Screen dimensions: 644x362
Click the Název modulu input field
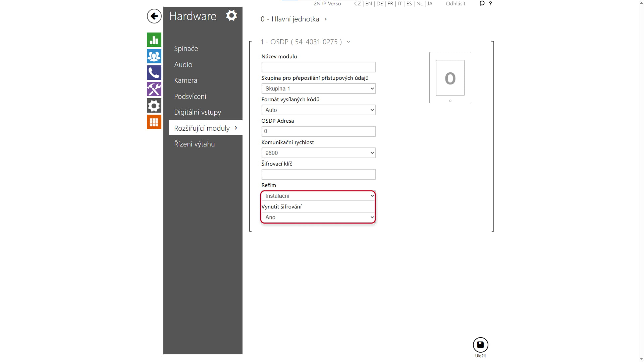coord(318,67)
